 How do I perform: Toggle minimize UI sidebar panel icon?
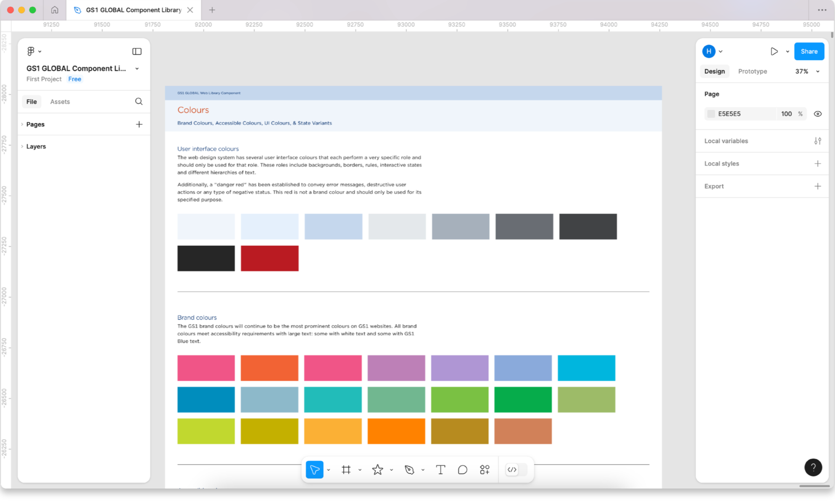coord(137,52)
